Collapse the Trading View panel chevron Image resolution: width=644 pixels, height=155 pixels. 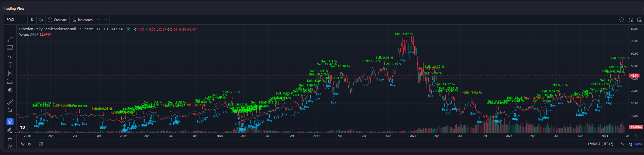click(642, 8)
